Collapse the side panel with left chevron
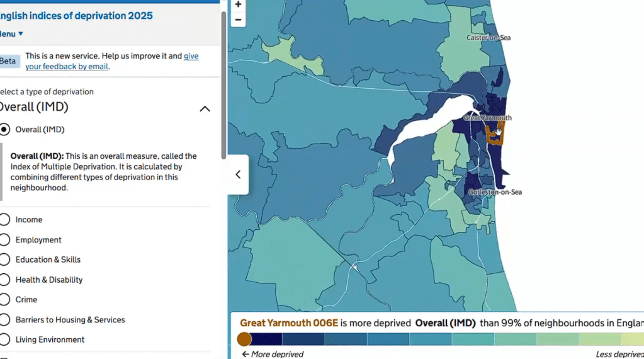This screenshot has width=644, height=359. pos(238,174)
